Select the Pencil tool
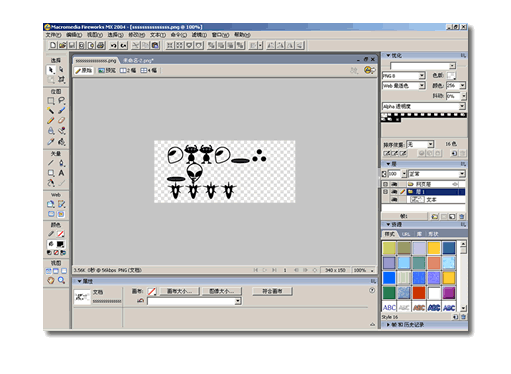The image size is (511, 374). coord(51,120)
